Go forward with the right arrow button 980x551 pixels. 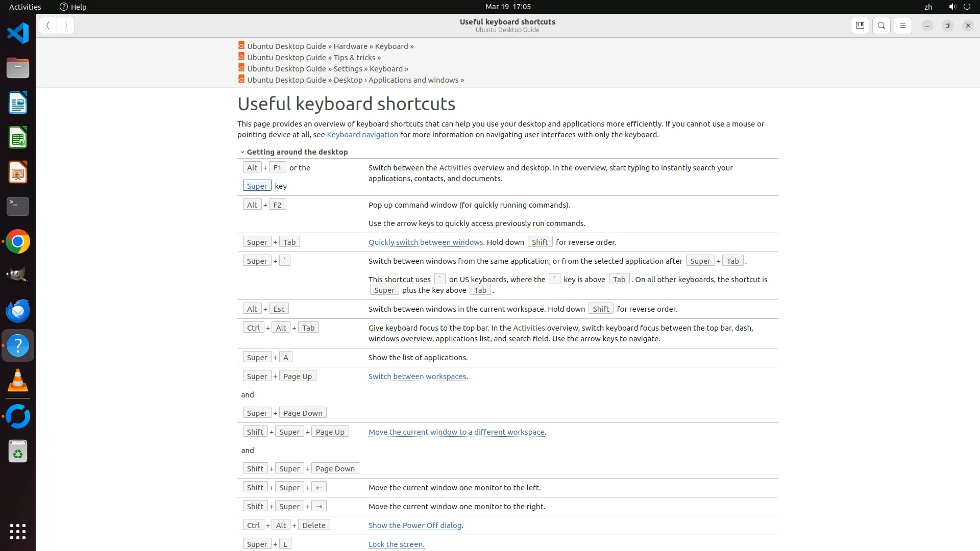click(66, 26)
